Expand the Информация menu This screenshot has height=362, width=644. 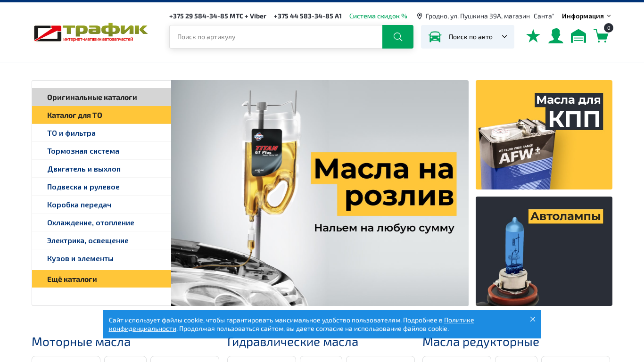pos(586,16)
